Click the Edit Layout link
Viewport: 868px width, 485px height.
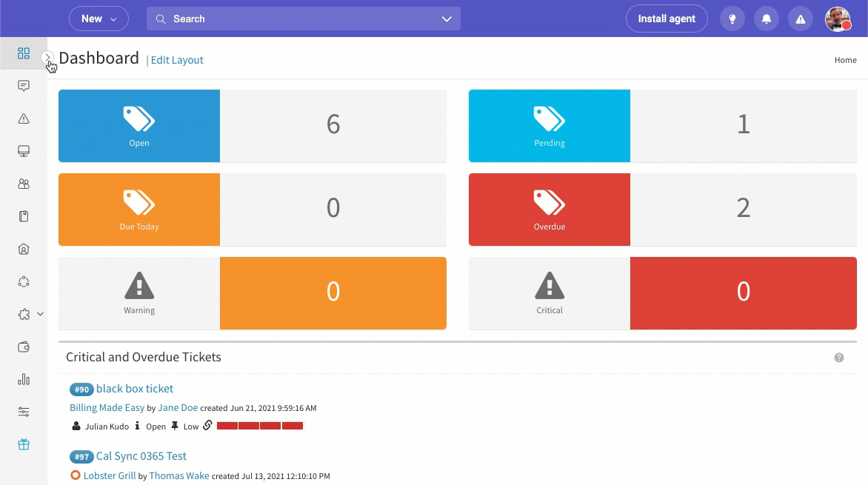[177, 60]
